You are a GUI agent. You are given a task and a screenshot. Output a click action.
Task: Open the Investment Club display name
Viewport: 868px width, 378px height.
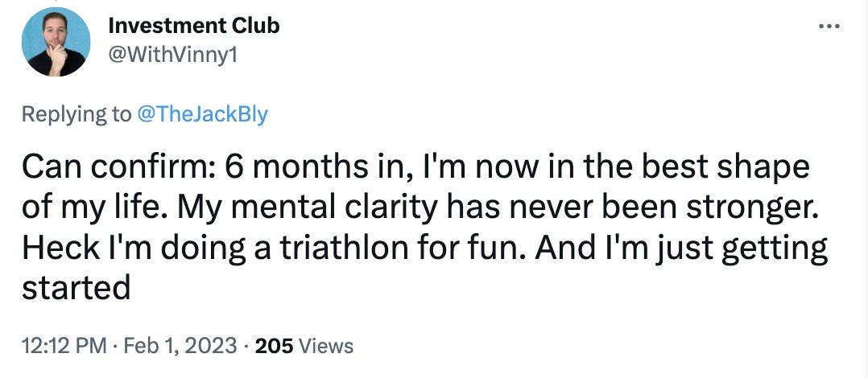click(193, 26)
